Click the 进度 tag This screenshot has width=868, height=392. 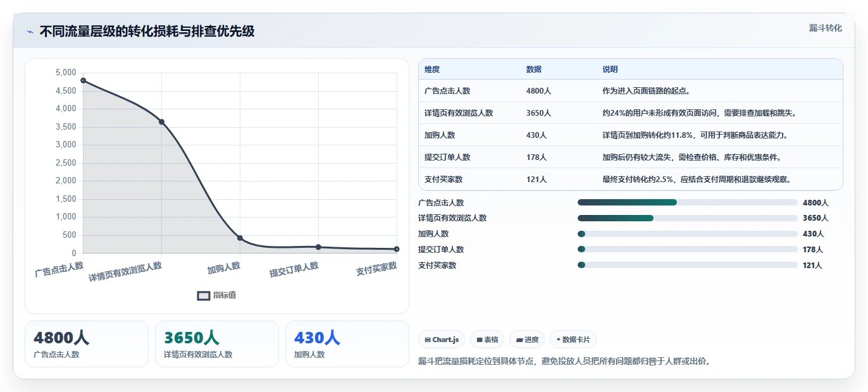coord(527,340)
